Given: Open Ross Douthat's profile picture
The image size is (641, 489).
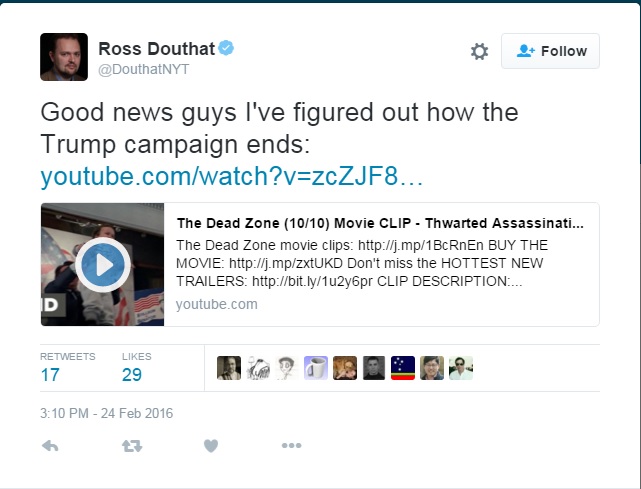Looking at the screenshot, I should pyautogui.click(x=64, y=57).
